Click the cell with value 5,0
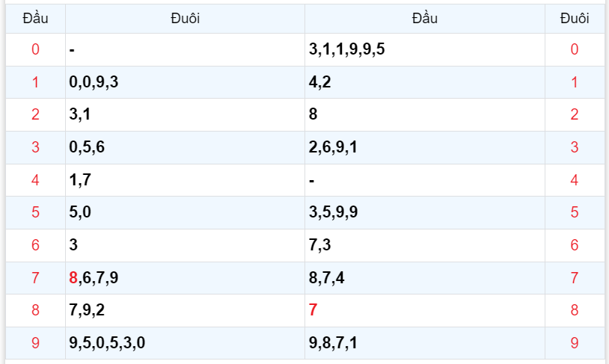This screenshot has width=609, height=364. 80,212
